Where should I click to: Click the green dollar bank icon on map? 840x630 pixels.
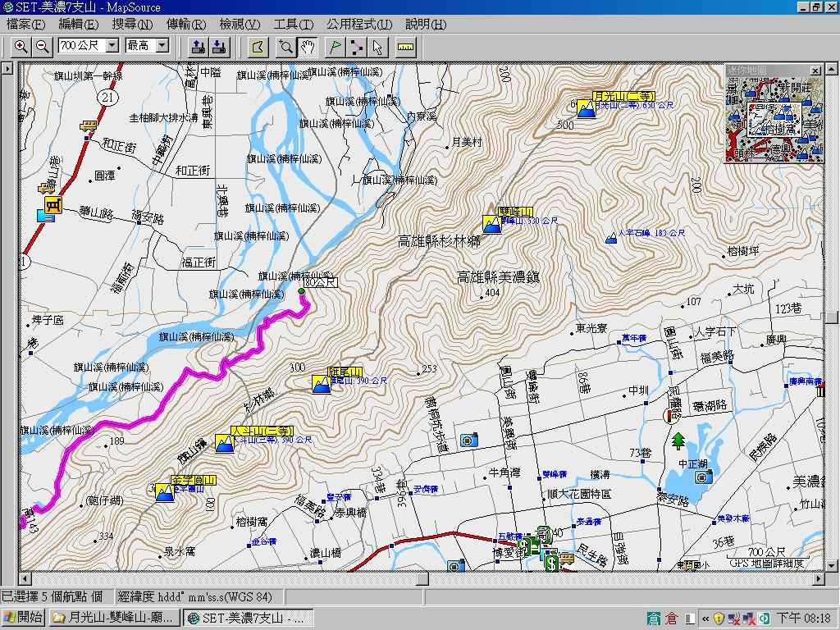(552, 564)
